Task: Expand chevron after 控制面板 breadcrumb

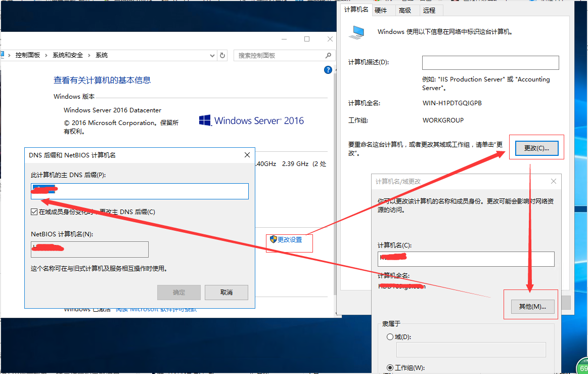Action: tap(46, 55)
